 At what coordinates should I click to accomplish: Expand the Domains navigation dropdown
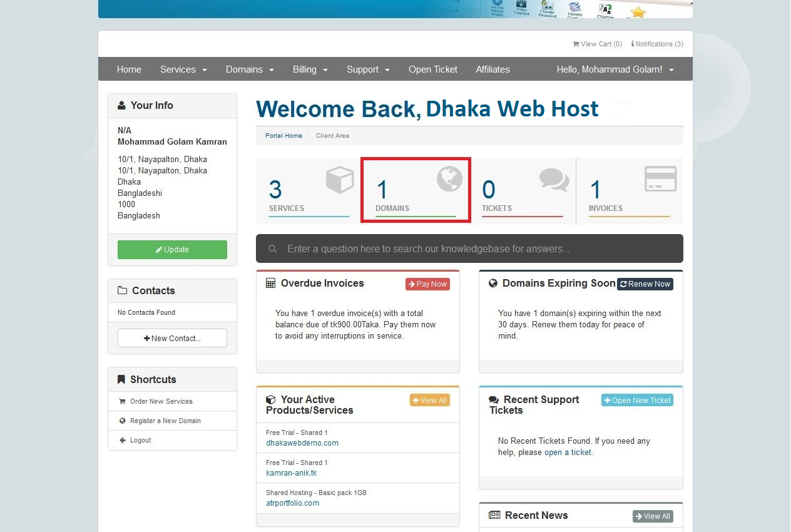coord(250,69)
